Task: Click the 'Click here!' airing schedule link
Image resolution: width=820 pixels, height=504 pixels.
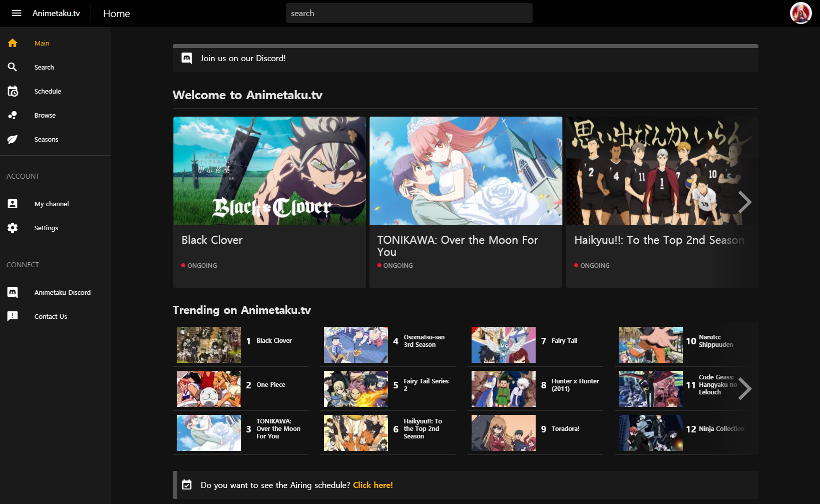Action: (x=372, y=485)
